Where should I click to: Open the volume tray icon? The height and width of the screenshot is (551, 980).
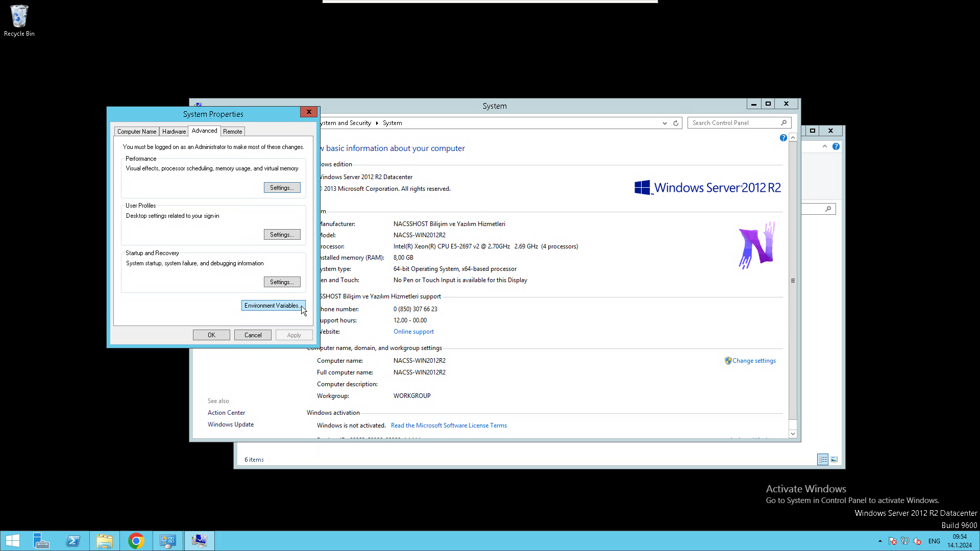917,541
